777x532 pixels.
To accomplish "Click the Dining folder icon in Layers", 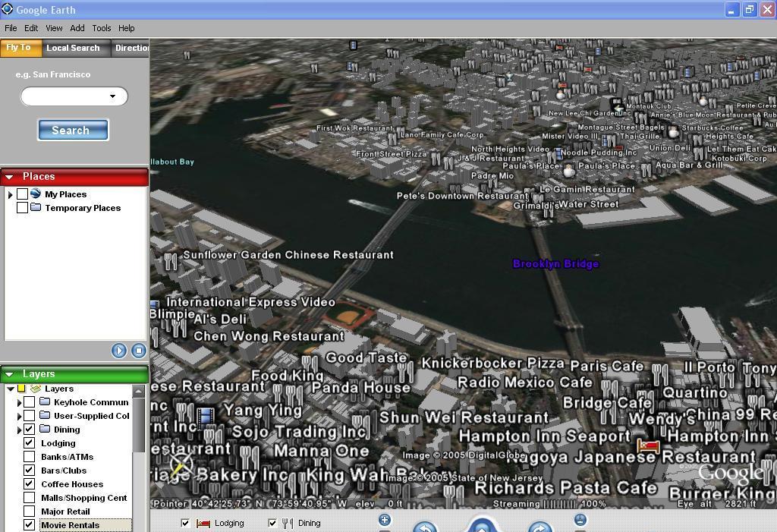I will pos(45,428).
